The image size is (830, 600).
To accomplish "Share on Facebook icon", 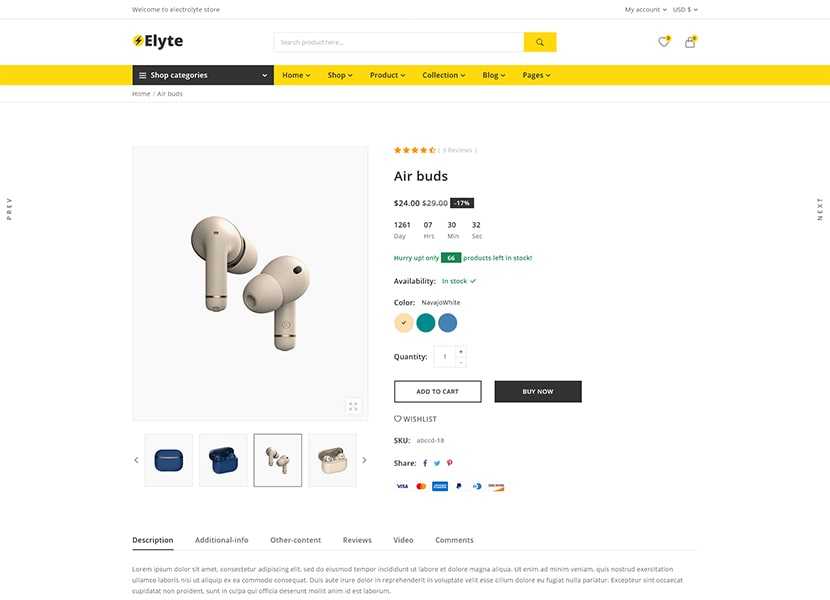I will click(425, 463).
